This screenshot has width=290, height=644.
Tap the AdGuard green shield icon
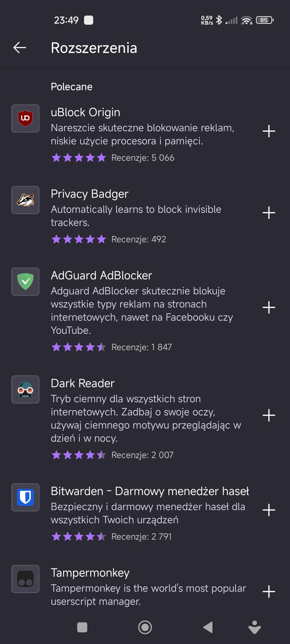25,281
